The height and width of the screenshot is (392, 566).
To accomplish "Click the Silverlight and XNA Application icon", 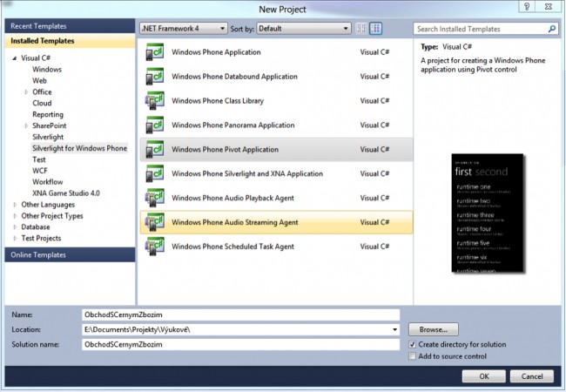I will [x=155, y=173].
